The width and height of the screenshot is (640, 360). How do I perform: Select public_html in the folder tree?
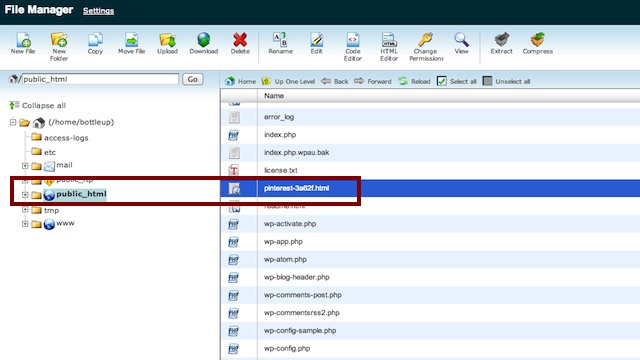81,194
